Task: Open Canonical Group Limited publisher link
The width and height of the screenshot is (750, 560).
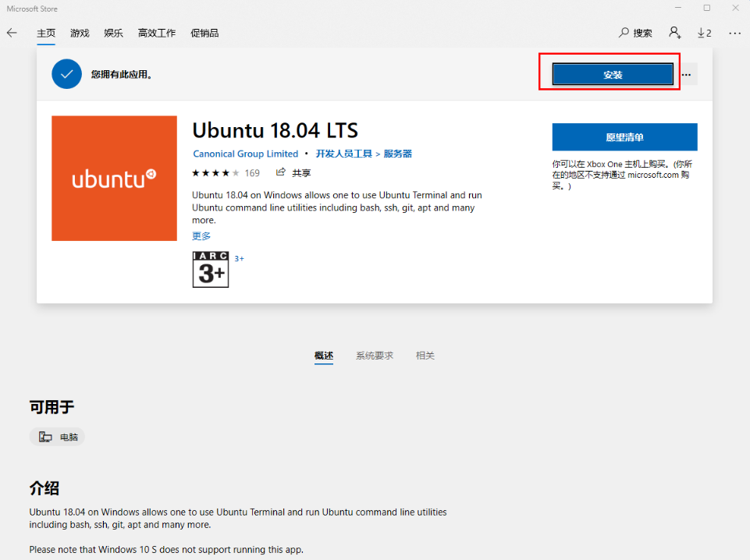Action: pyautogui.click(x=245, y=154)
